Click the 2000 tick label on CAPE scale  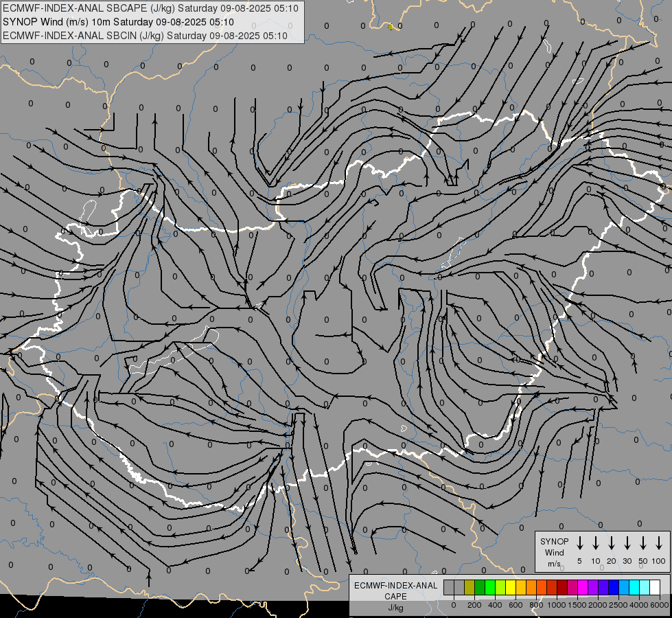[x=598, y=605]
